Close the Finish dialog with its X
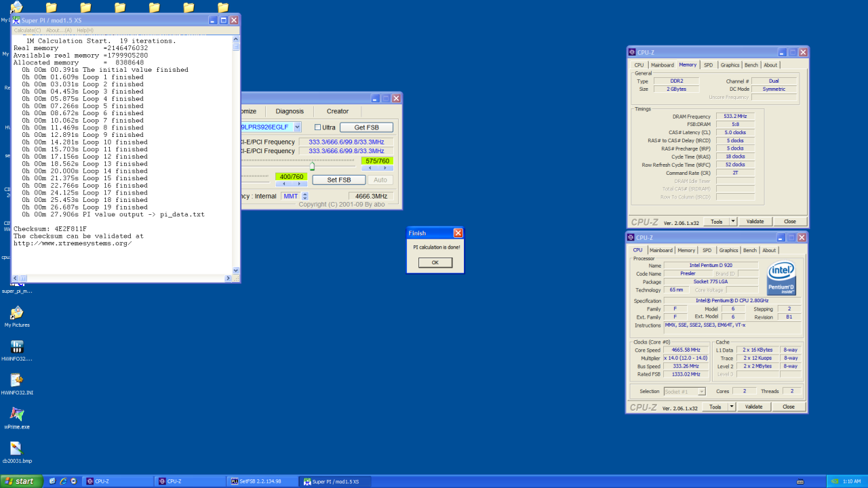868x488 pixels. click(458, 233)
